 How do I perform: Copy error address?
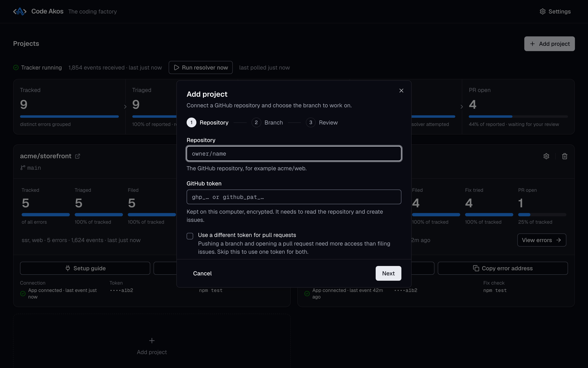(x=503, y=268)
